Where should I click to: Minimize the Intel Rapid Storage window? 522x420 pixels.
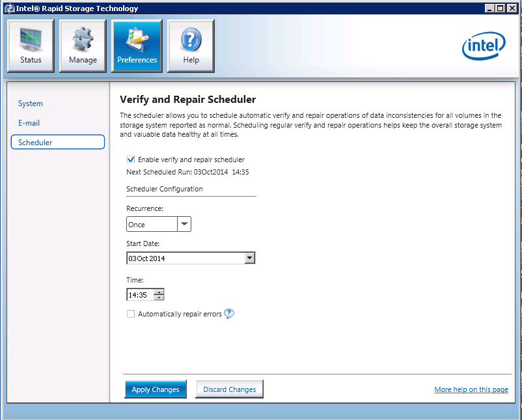point(489,8)
